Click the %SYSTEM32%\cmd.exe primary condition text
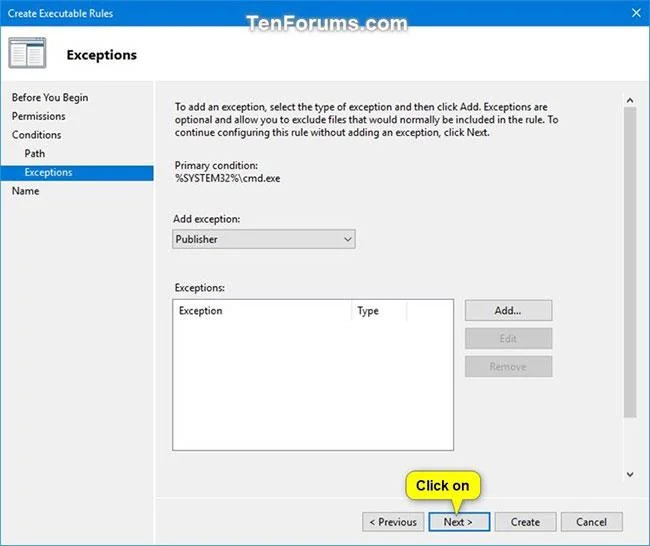650x546 pixels. [x=228, y=178]
